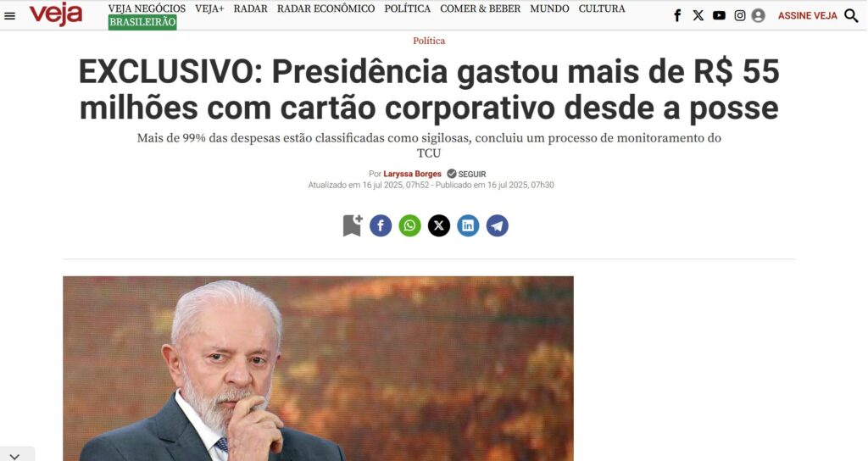Click the Veja logo
The height and width of the screenshot is (461, 868).
tap(56, 14)
